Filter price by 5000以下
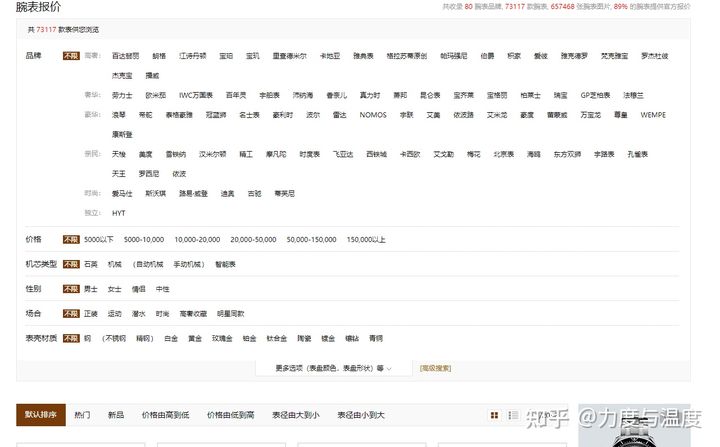The height and width of the screenshot is (447, 720). pyautogui.click(x=99, y=240)
